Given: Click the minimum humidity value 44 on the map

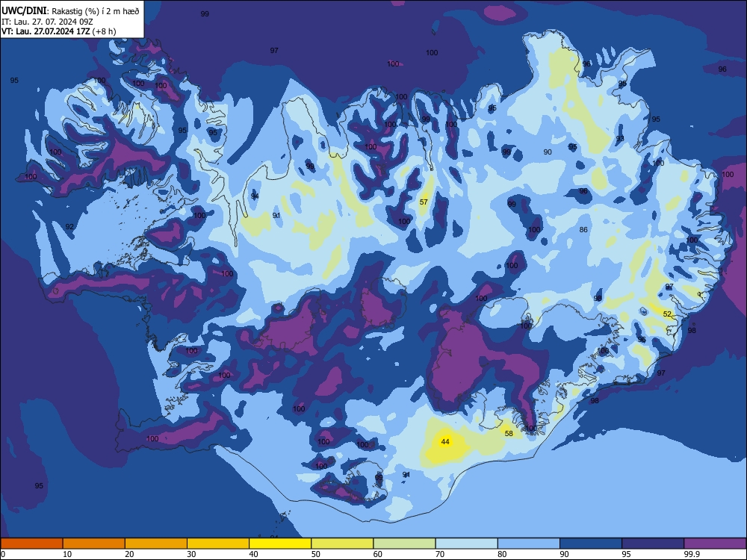Looking at the screenshot, I should pos(445,442).
